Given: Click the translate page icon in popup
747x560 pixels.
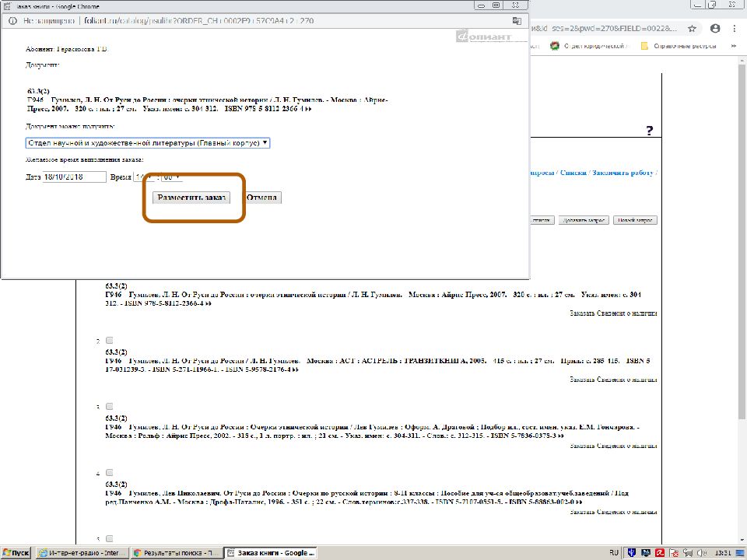Looking at the screenshot, I should point(517,21).
